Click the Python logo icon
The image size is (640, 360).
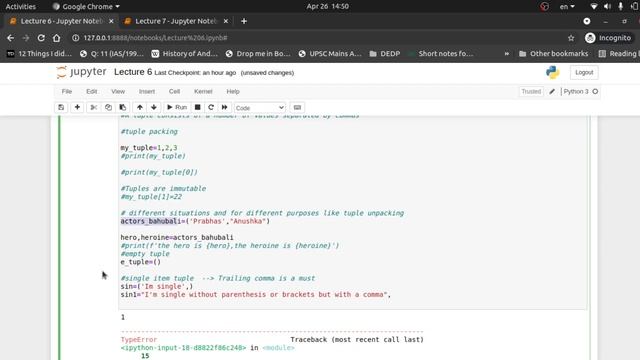click(552, 72)
